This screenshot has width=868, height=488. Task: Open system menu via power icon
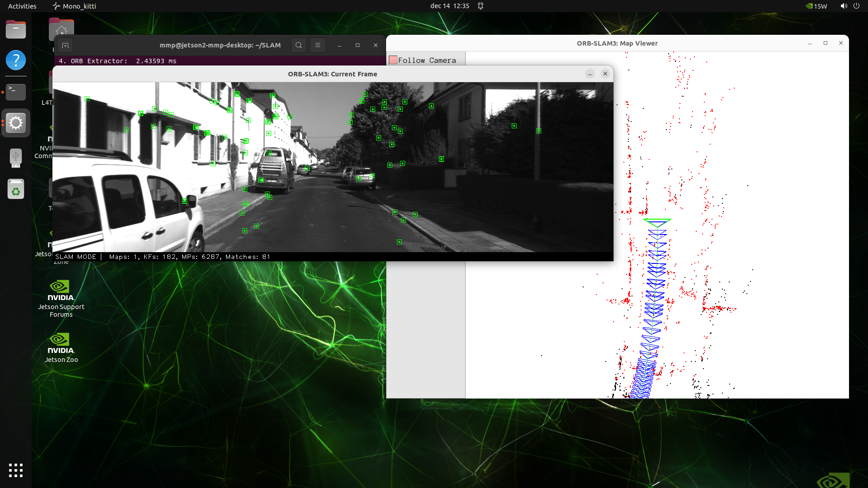click(x=856, y=6)
